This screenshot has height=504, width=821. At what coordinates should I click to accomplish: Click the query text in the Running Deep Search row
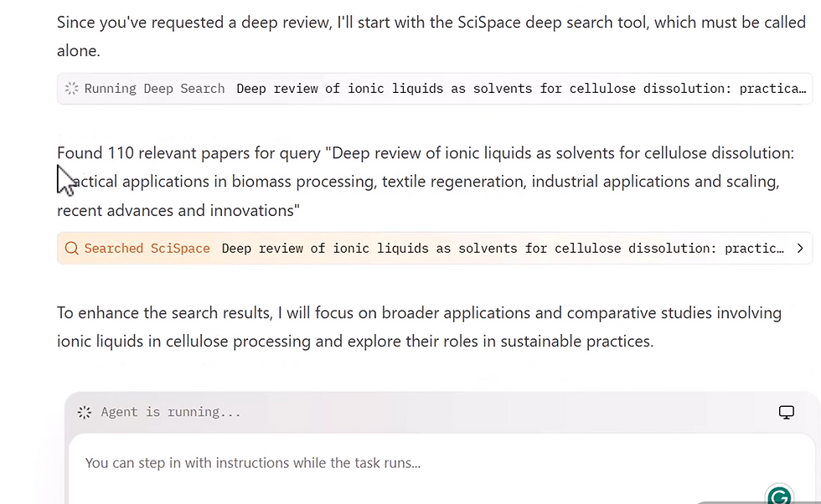tap(521, 89)
